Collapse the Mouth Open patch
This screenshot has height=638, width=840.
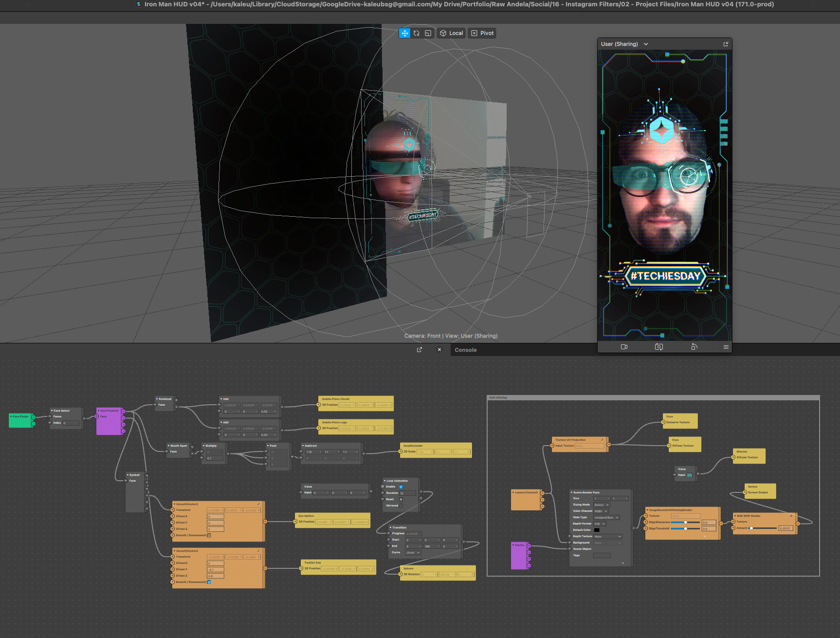[168, 446]
